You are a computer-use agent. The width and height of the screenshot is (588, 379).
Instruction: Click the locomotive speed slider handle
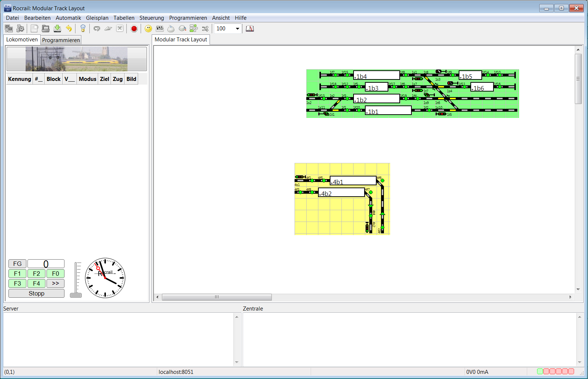click(x=76, y=295)
